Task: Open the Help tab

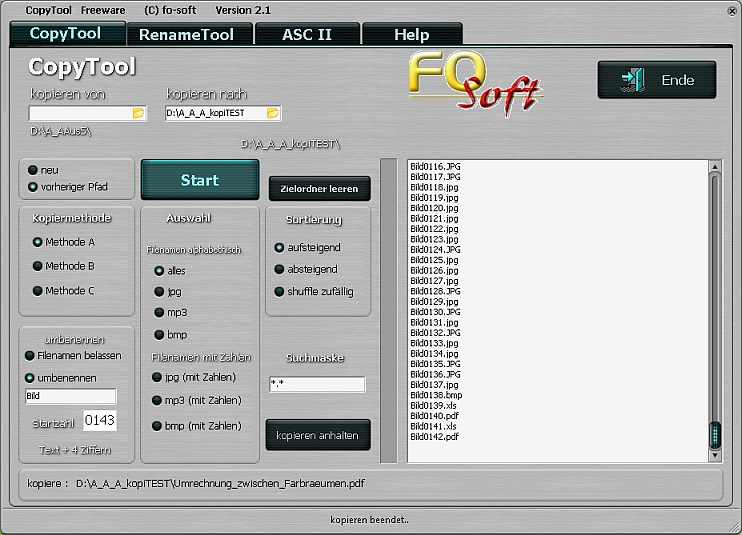Action: (412, 35)
